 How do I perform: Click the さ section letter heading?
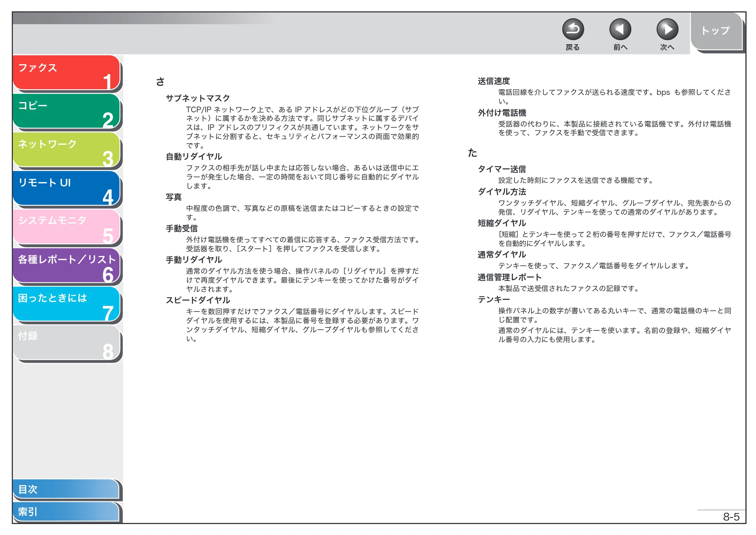coord(160,82)
